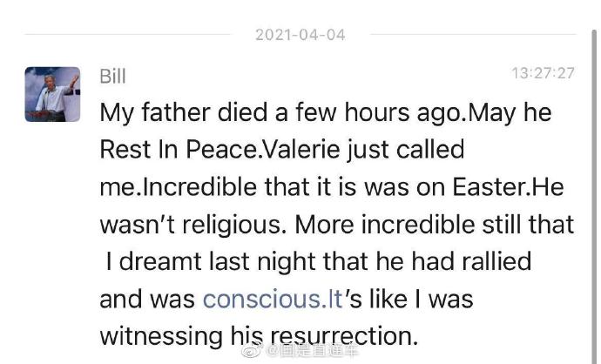The image size is (601, 364).
Task: Click the word witnessing in last line
Action: [x=161, y=337]
